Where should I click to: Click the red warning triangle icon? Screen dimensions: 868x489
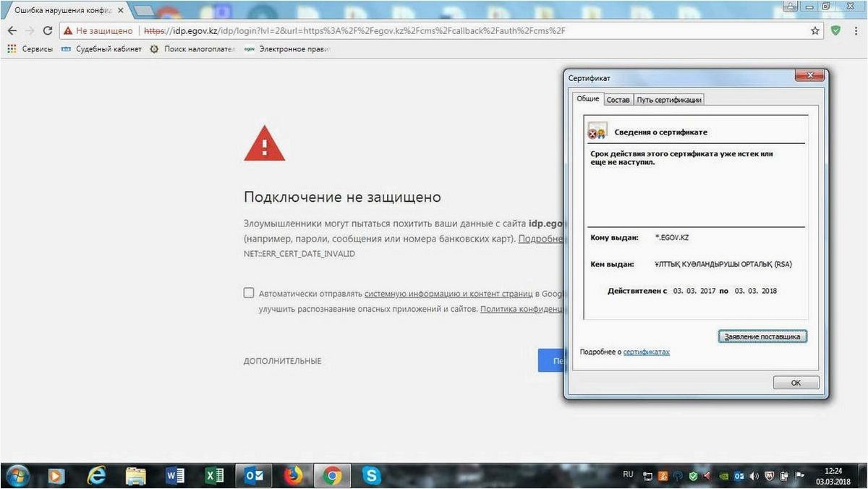[265, 143]
